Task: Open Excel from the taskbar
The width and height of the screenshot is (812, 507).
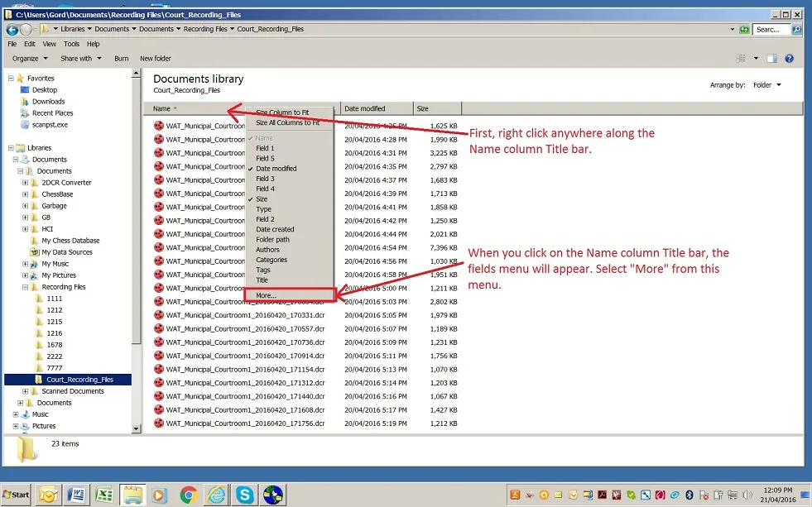Action: click(x=104, y=495)
